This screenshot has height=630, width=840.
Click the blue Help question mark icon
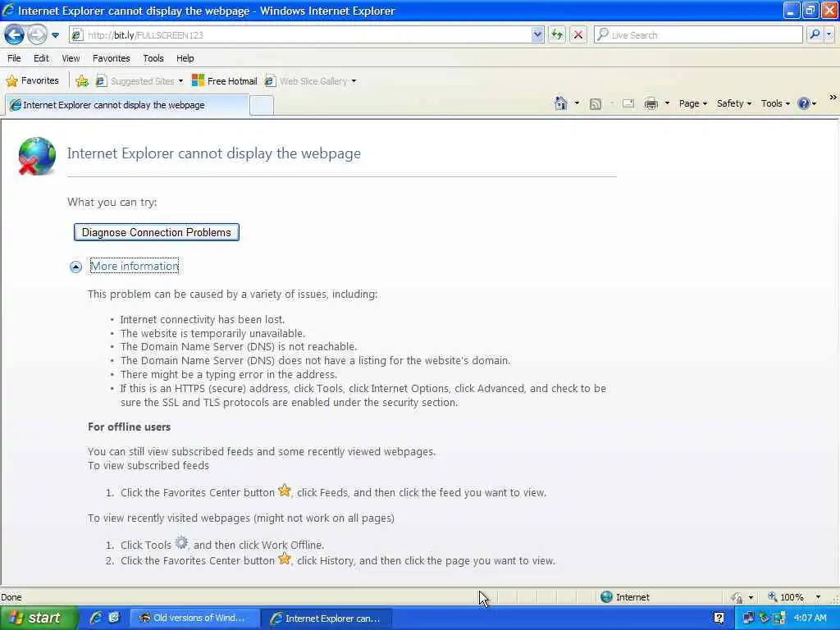click(x=804, y=103)
